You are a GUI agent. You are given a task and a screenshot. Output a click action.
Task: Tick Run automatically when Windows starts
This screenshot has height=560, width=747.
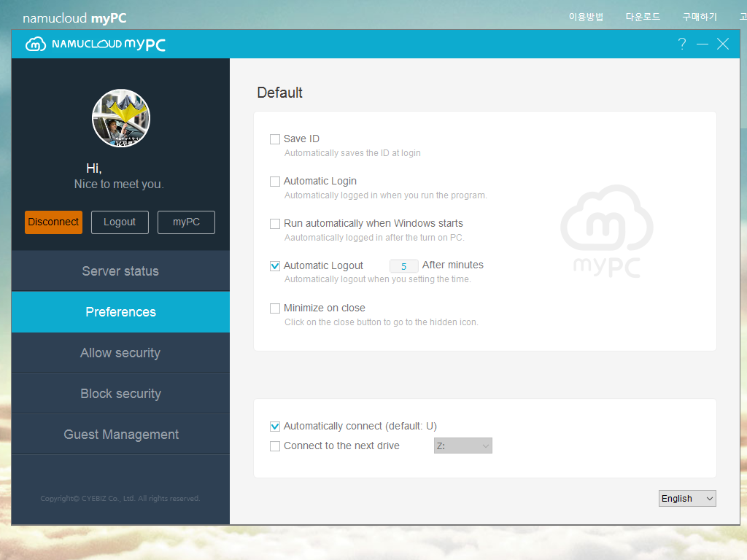275,224
